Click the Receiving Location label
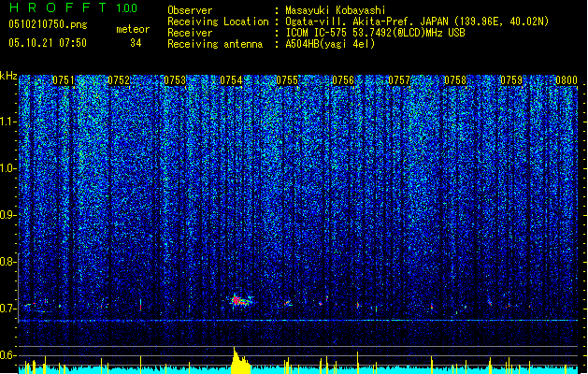The image size is (588, 374). pos(218,22)
